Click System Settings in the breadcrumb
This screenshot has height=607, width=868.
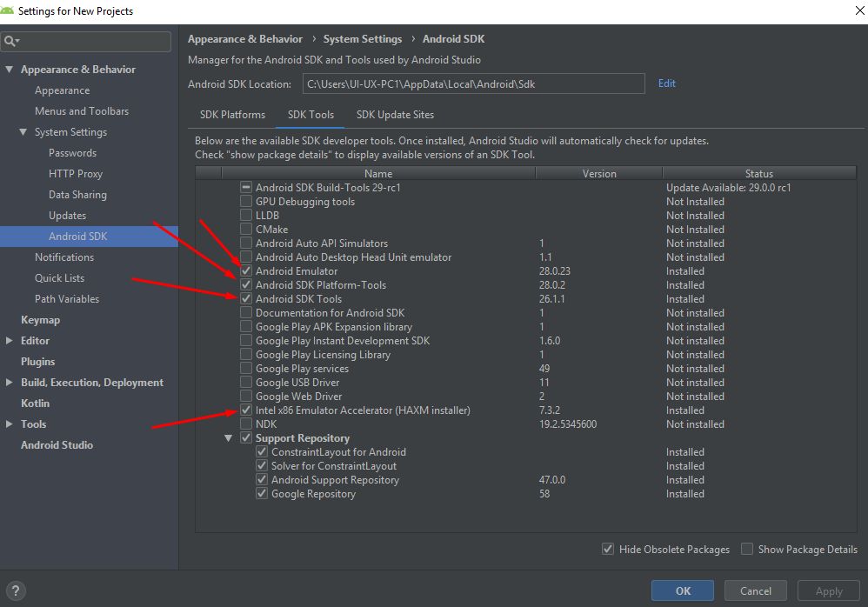click(x=363, y=39)
